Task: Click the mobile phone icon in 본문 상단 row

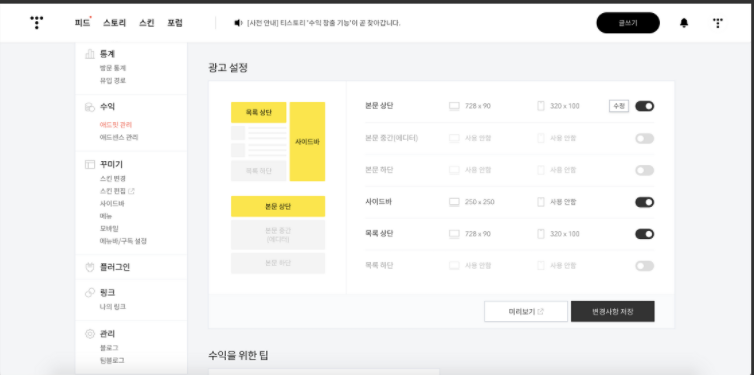Action: click(x=540, y=106)
